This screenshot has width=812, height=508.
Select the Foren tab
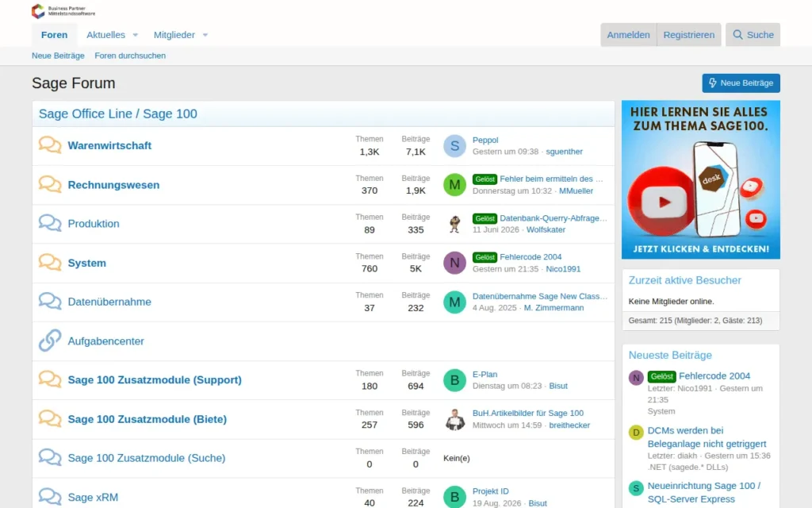coord(55,35)
